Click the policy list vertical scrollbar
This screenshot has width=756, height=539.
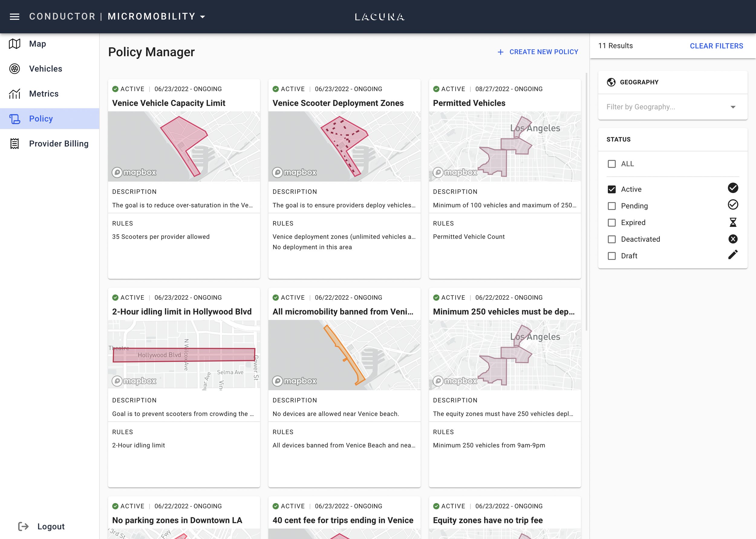(x=586, y=202)
